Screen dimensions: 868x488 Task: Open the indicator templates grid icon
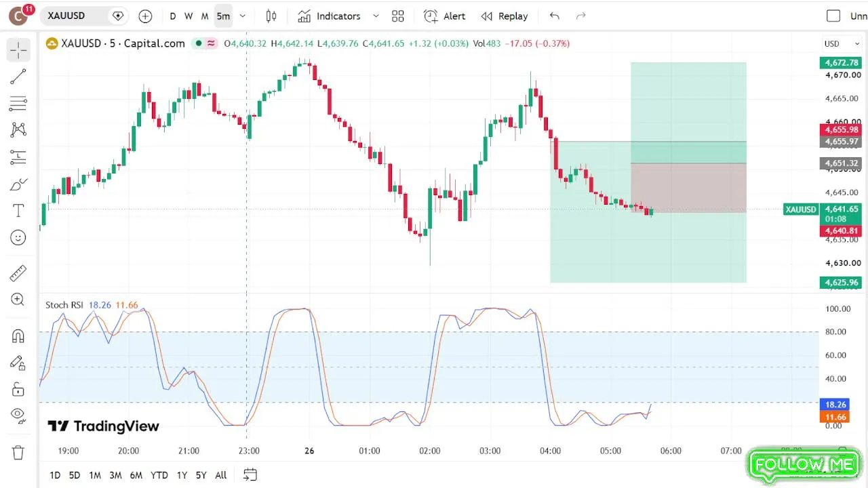(398, 16)
